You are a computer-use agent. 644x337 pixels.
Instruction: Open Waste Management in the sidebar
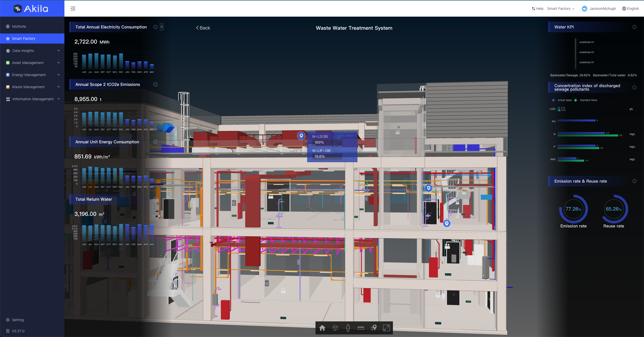pyautogui.click(x=32, y=87)
